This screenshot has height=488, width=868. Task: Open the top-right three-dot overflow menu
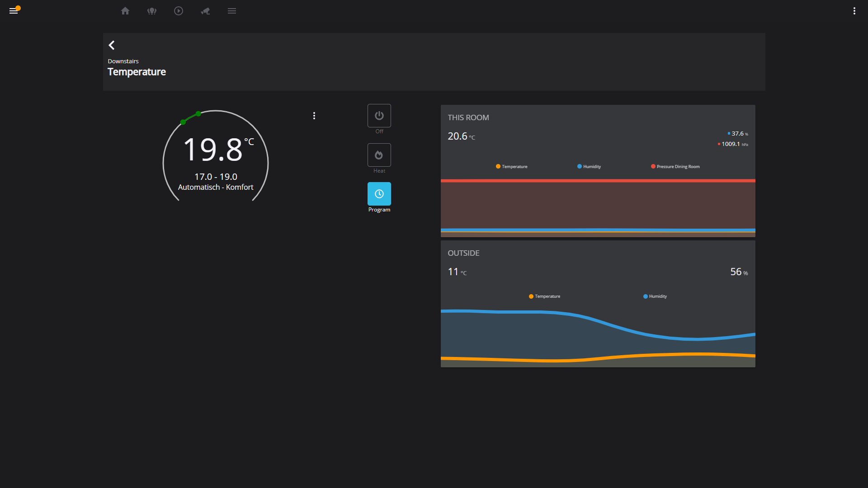[x=854, y=11]
